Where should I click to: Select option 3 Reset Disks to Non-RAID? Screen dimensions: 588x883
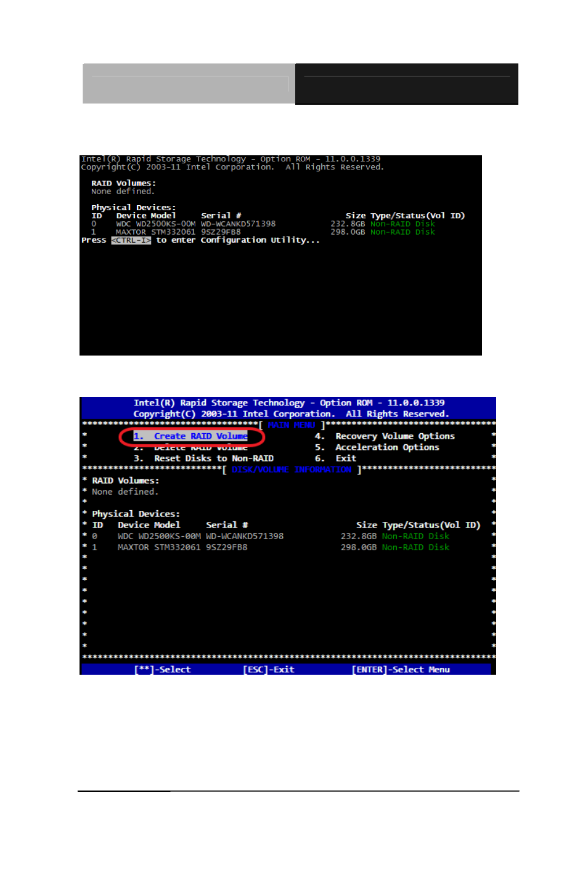pyautogui.click(x=203, y=458)
